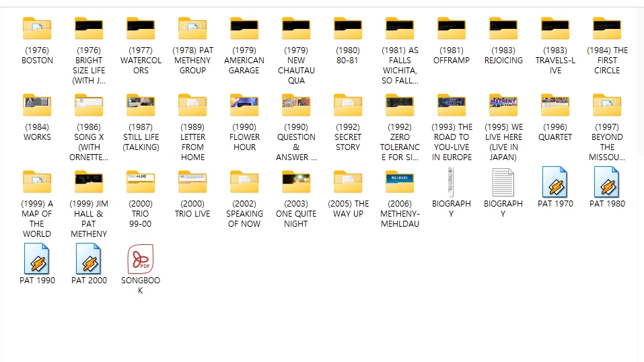Open the (1981) OFFRAMP folder
This screenshot has height=362, width=644.
point(452,29)
